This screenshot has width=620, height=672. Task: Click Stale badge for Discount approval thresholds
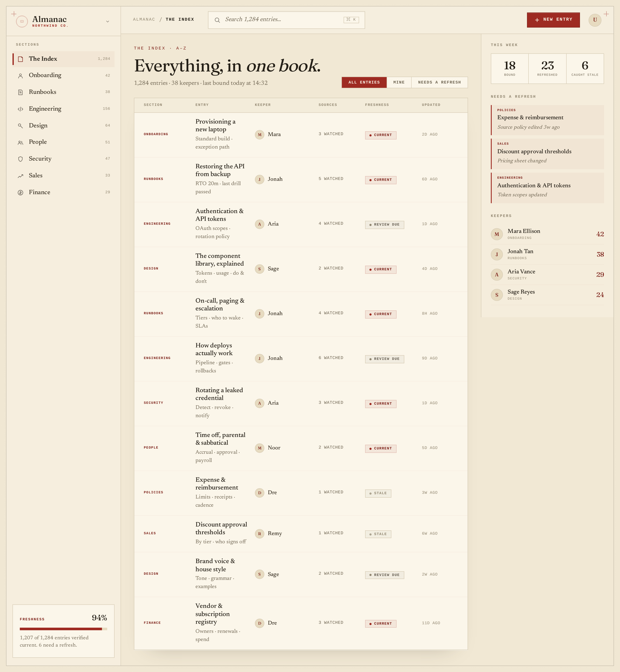[x=378, y=534]
